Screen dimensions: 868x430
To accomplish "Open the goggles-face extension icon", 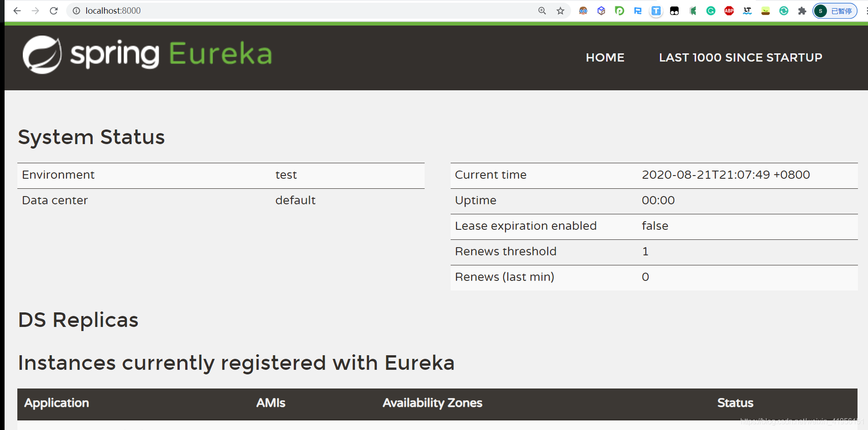I will 583,10.
